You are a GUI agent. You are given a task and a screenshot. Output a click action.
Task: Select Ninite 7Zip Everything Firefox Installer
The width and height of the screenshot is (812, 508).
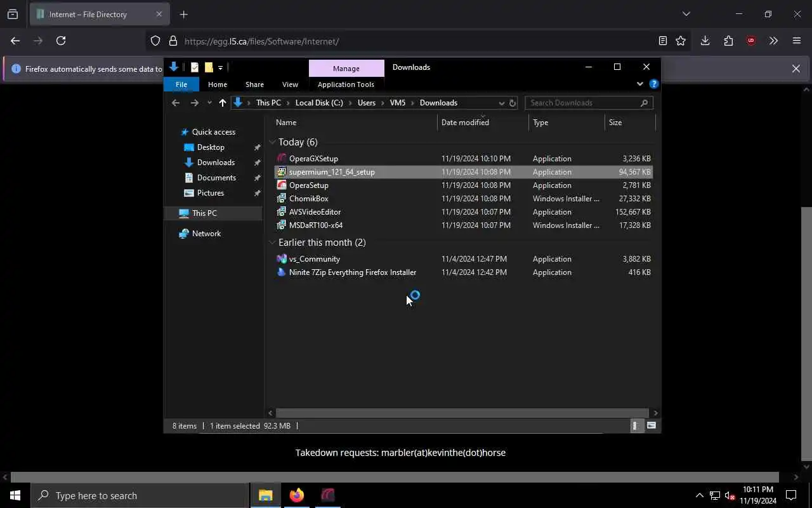point(463,272)
